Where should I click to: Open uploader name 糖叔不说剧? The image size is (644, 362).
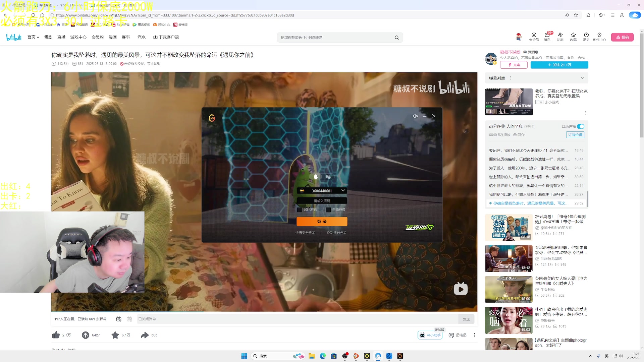coord(510,52)
